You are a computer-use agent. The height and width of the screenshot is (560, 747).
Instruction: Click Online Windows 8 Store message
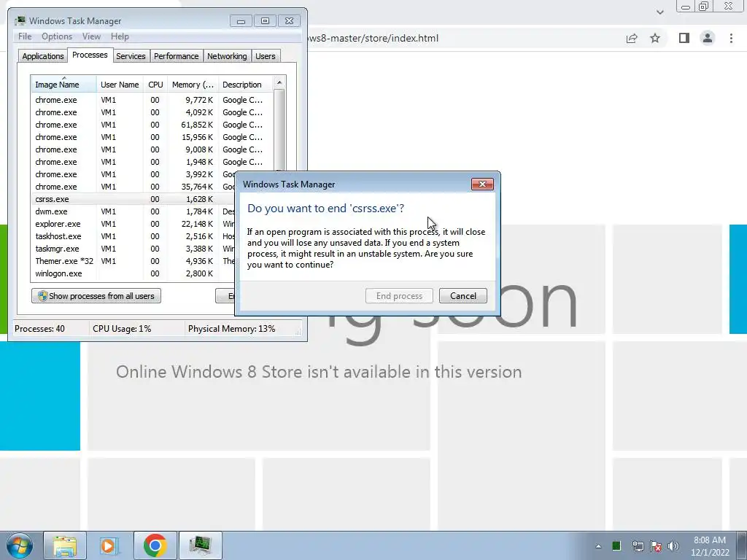click(319, 372)
